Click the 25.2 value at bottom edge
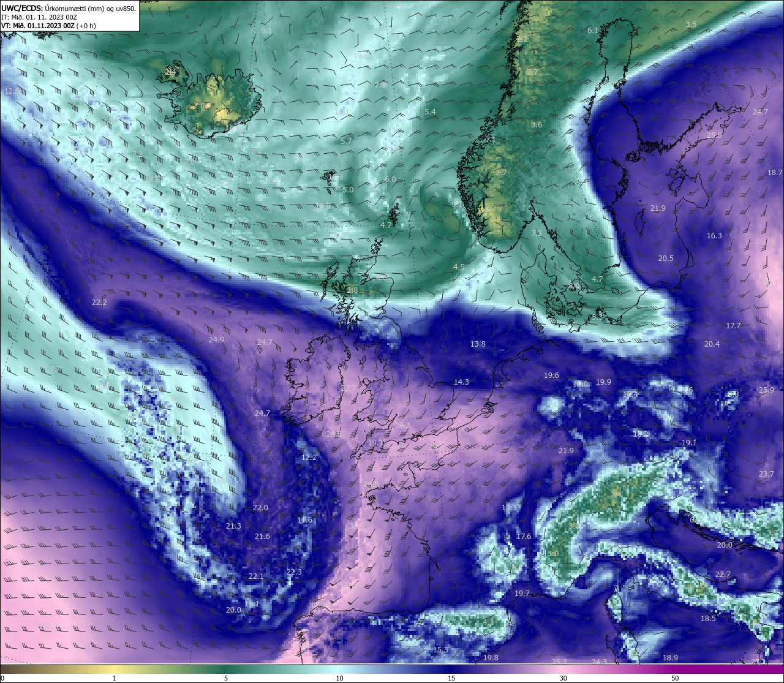The width and height of the screenshot is (784, 683). click(559, 662)
